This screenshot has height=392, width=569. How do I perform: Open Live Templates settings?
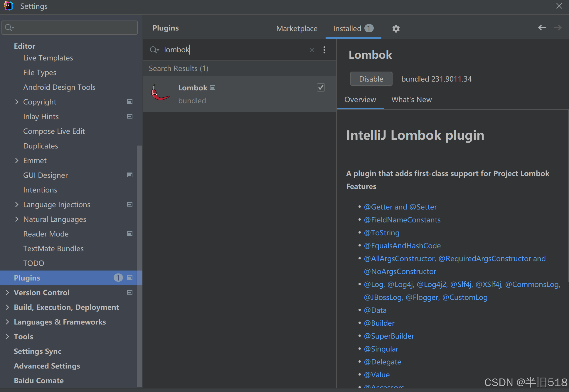[48, 58]
